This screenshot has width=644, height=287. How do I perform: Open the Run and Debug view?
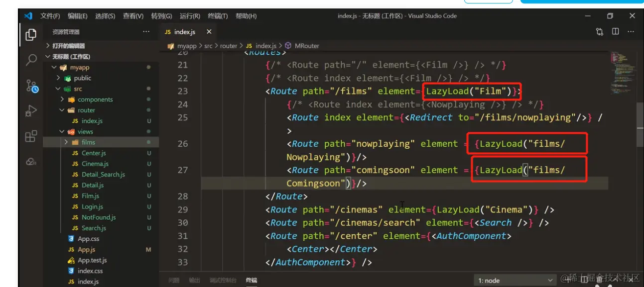(31, 111)
